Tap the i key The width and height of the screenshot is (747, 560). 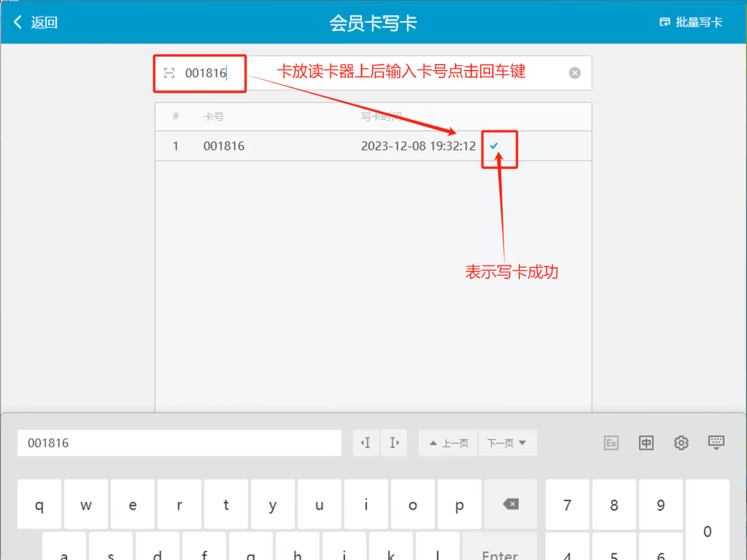[366, 504]
